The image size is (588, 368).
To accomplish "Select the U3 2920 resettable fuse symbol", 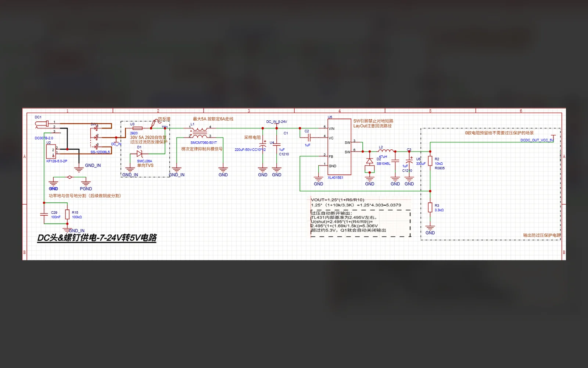I will (x=137, y=128).
